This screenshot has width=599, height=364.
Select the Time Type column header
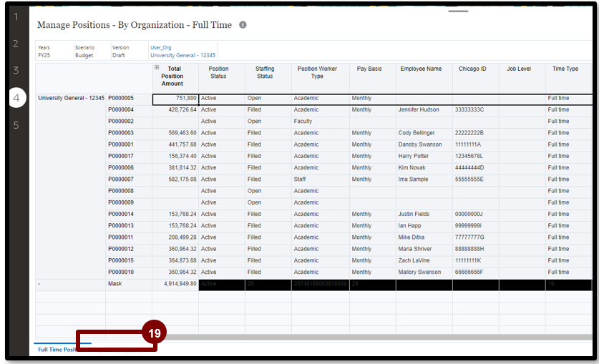pos(568,78)
